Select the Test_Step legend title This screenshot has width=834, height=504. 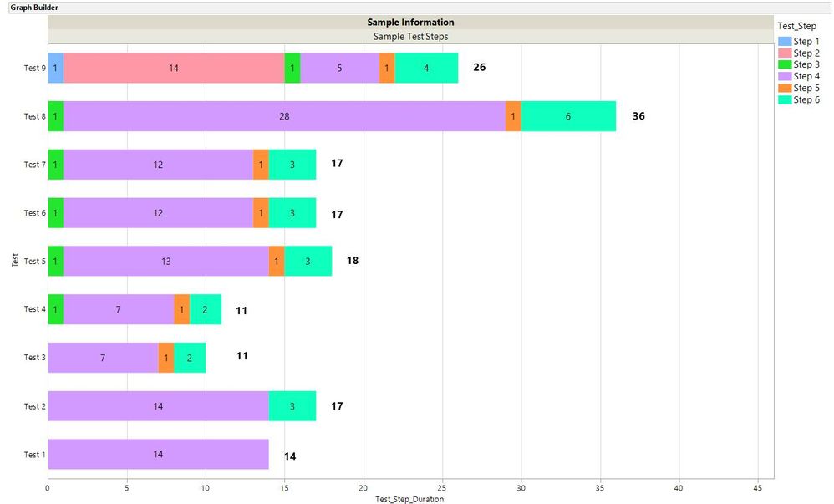coord(796,26)
